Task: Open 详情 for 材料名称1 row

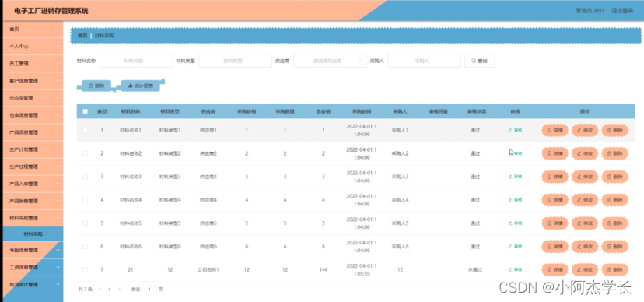Action: [x=555, y=130]
